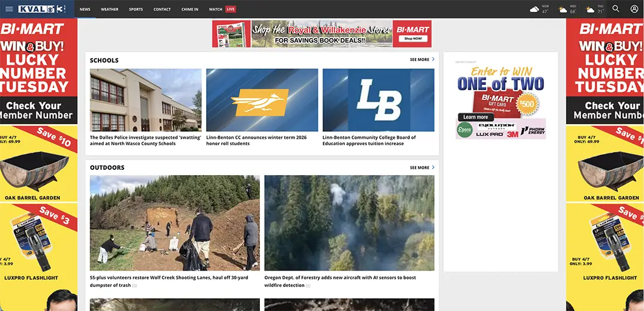This screenshot has width=644, height=311.
Task: Click the current weather cloud icon
Action: click(x=535, y=9)
